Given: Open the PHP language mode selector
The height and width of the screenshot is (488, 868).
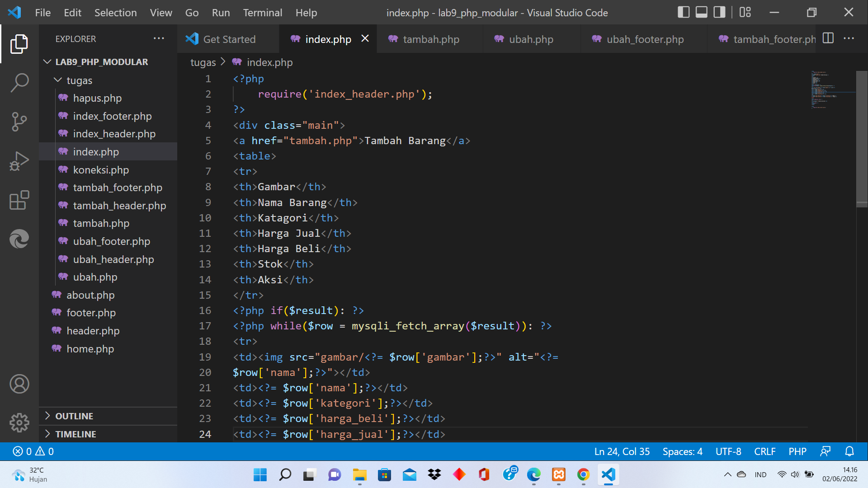Looking at the screenshot, I should coord(797,451).
